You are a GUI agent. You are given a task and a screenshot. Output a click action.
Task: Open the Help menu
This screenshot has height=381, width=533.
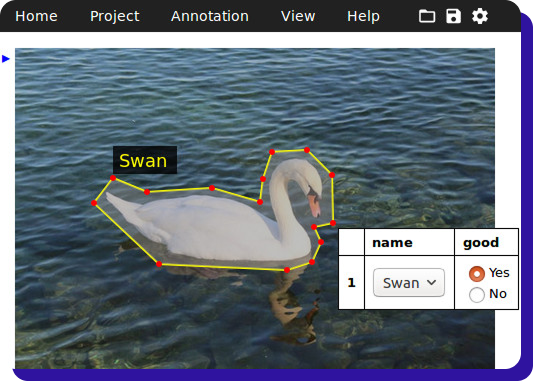coord(363,16)
